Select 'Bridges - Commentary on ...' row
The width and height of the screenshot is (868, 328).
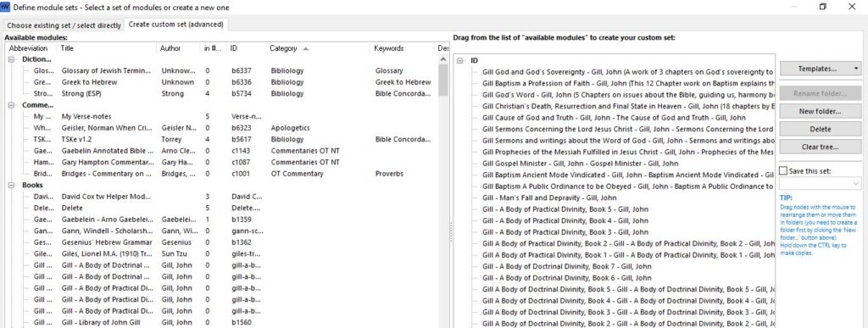pyautogui.click(x=221, y=174)
